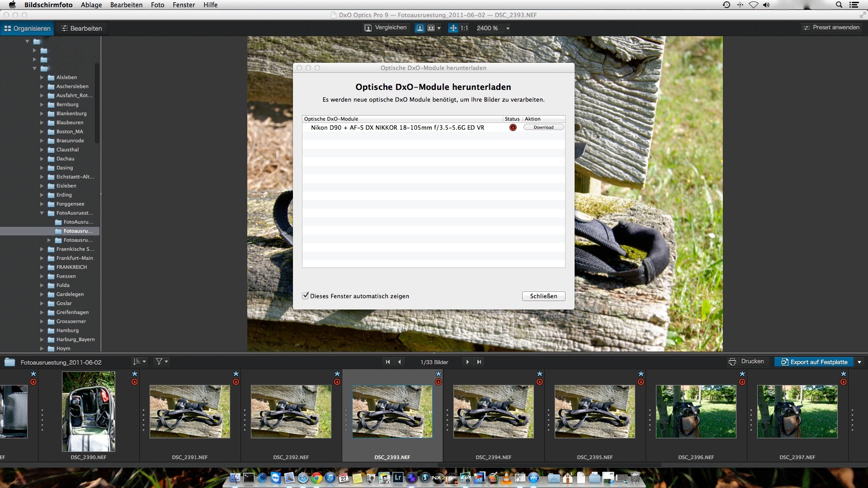Open the sort order dropdown in filmstrip bar
Image resolution: width=868 pixels, height=488 pixels.
tap(140, 361)
